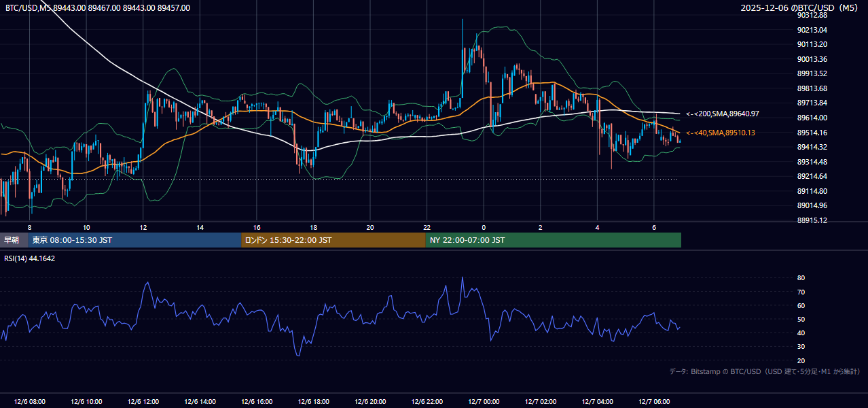This screenshot has width=868, height=408.
Task: Click RSI axis level 50
Action: [x=801, y=319]
